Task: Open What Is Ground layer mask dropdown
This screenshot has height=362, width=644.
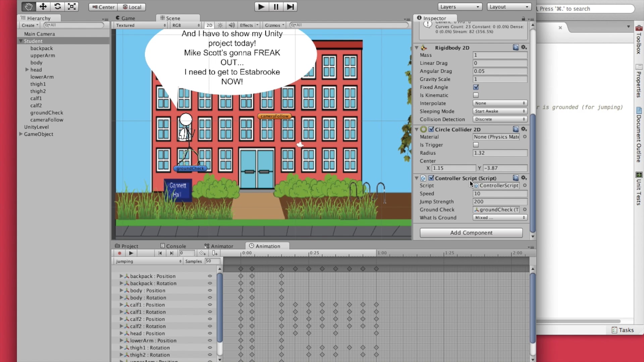Action: 500,218
